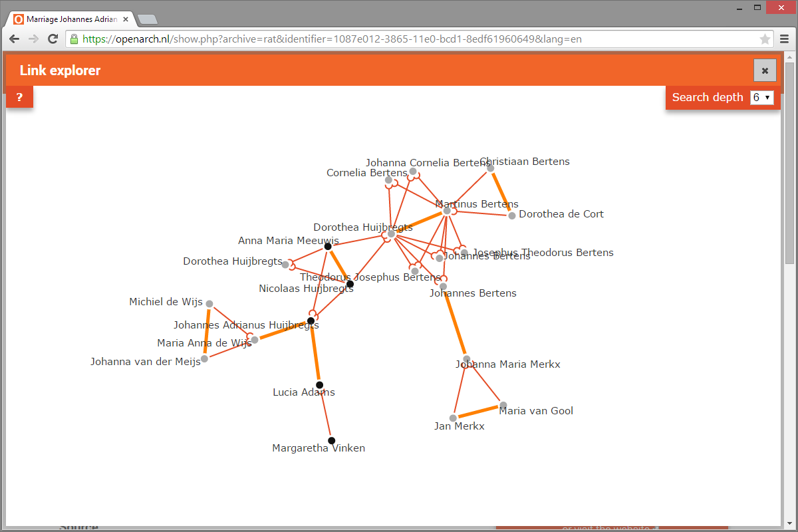Click the Dorothea Huijbregts label left of Nicolaas

233,261
